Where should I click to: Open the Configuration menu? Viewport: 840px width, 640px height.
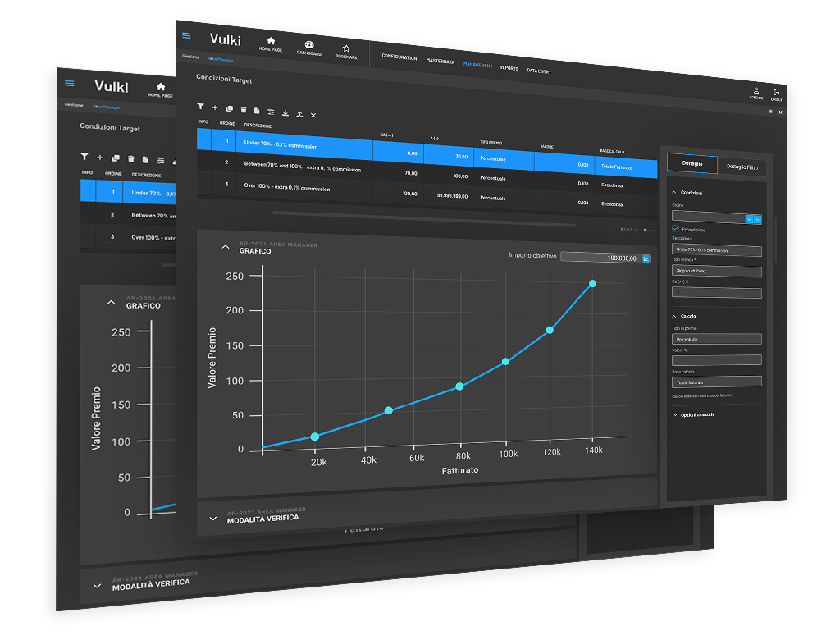(399, 57)
